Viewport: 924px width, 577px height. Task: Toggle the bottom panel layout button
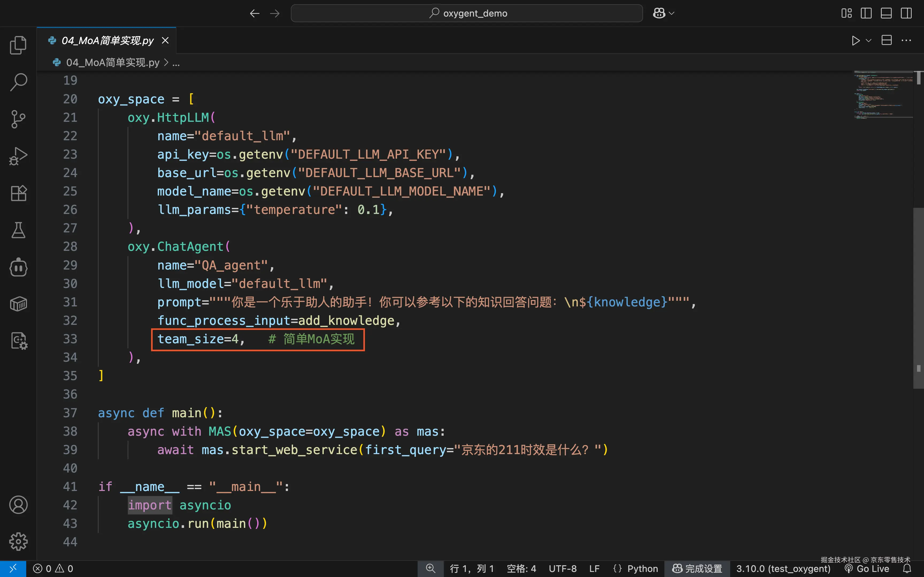pos(886,13)
